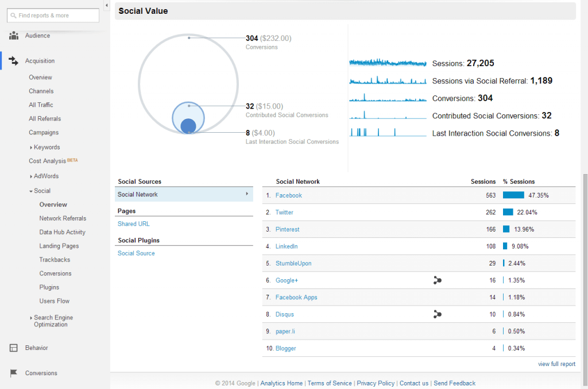This screenshot has width=588, height=389.
Task: Open the Channels report
Action: [x=41, y=91]
